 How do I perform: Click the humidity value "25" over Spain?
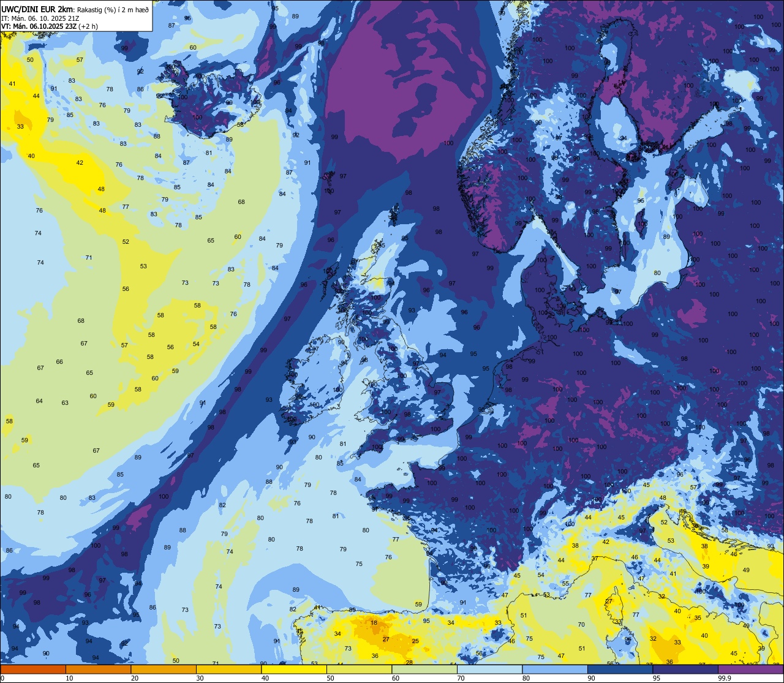click(415, 641)
